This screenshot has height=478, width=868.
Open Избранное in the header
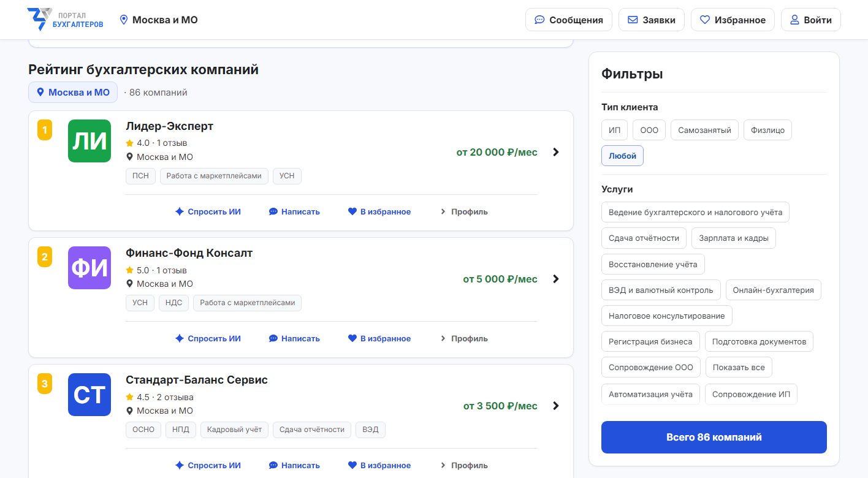pos(733,20)
